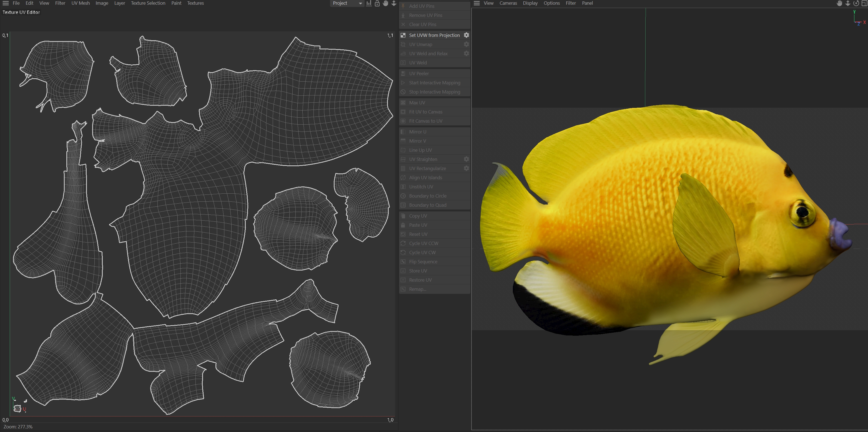Select the pan hand icon in UV editor
This screenshot has height=432, width=868.
tap(385, 3)
